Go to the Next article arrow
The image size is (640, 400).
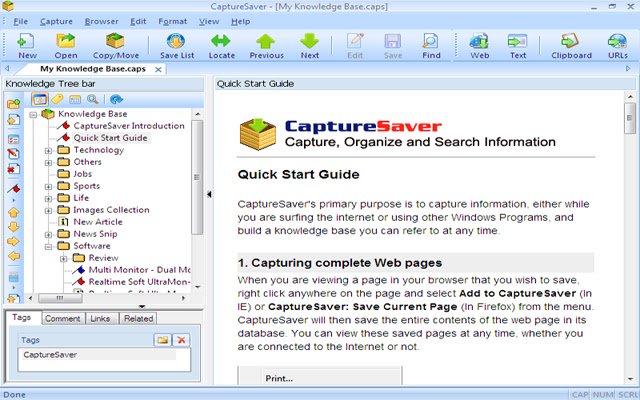click(x=309, y=41)
